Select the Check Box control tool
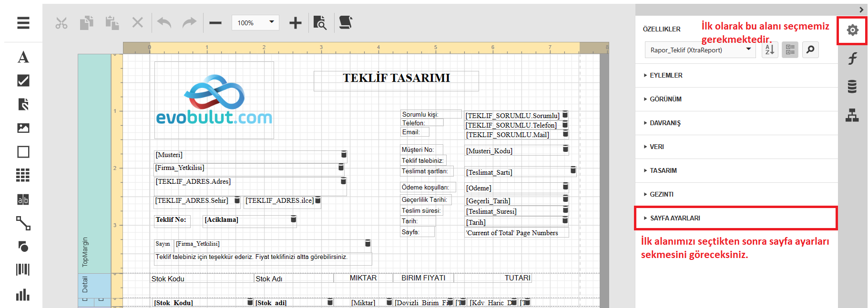Screen dimensions: 868x308 pos(23,80)
